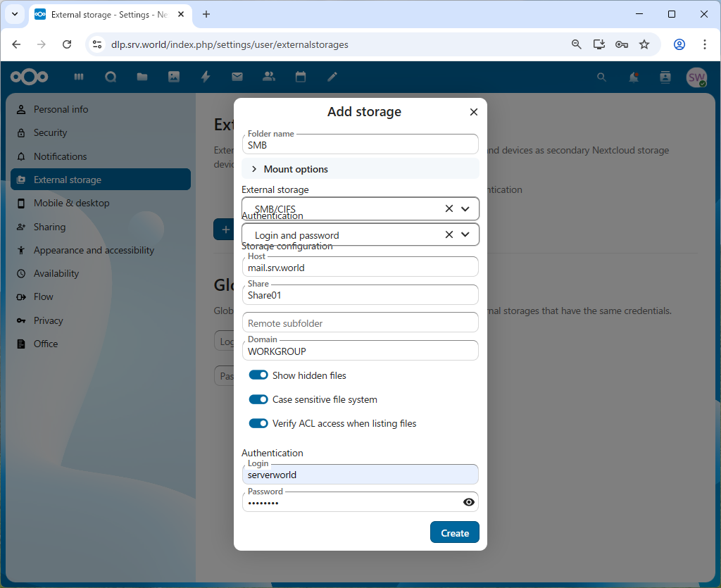Image resolution: width=721 pixels, height=588 pixels.
Task: Open Flow settings
Action: 101,297
